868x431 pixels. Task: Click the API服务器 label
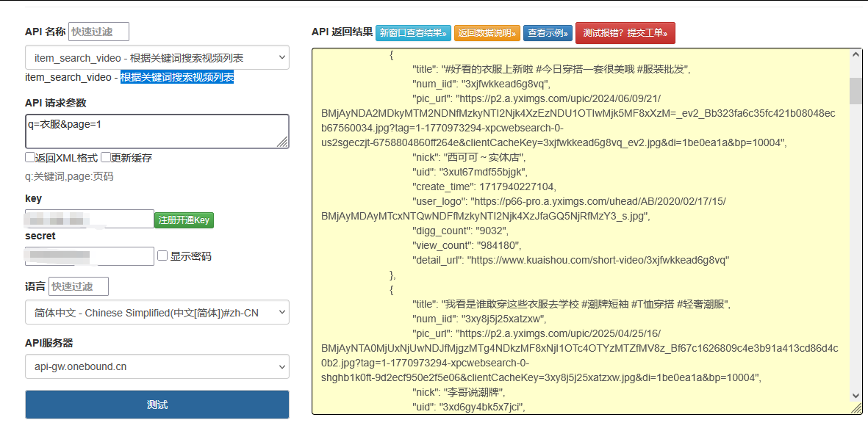(49, 343)
